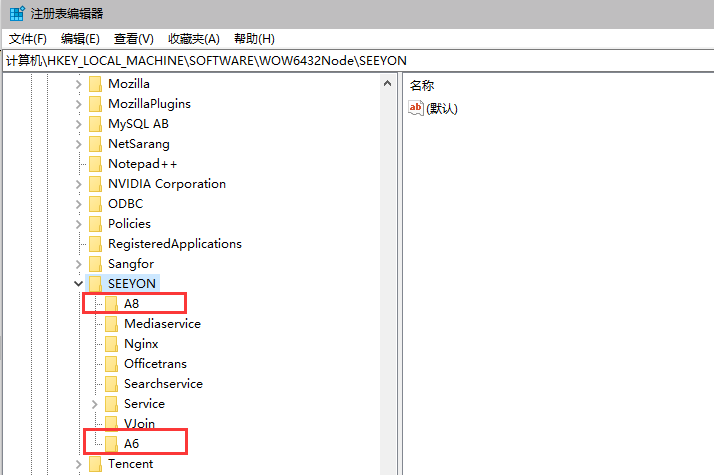Screen dimensions: 714x475
Task: Click the registry path address bar
Action: coord(358,61)
